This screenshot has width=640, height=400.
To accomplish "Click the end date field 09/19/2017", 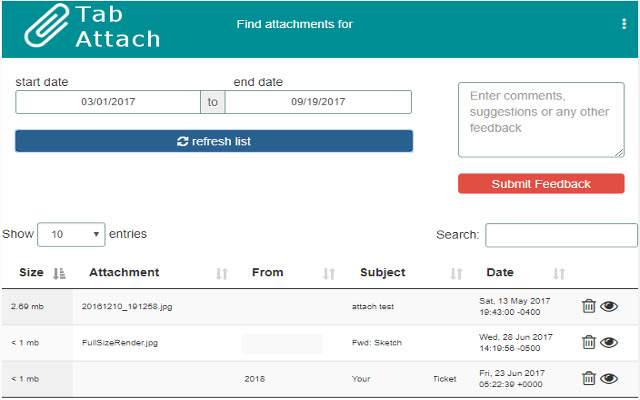I will [318, 102].
